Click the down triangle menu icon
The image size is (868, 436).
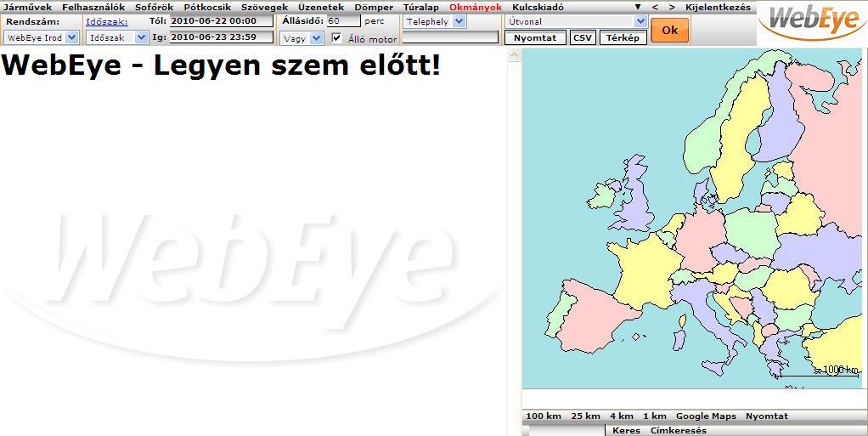click(x=638, y=7)
